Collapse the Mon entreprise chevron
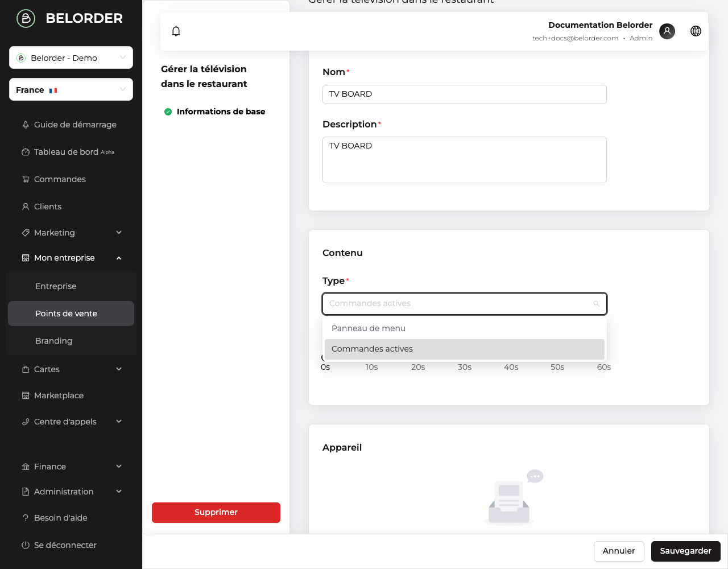The width and height of the screenshot is (728, 569). [119, 258]
